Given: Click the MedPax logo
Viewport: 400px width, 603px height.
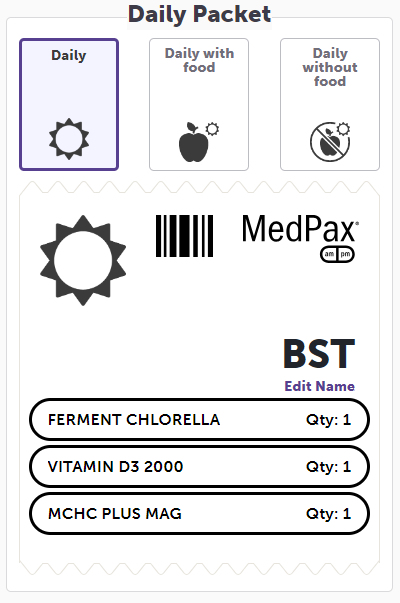Looking at the screenshot, I should [300, 229].
